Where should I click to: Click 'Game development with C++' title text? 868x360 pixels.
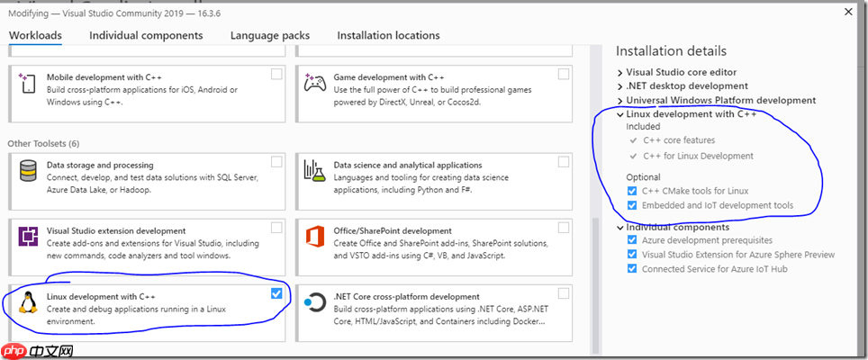point(389,77)
